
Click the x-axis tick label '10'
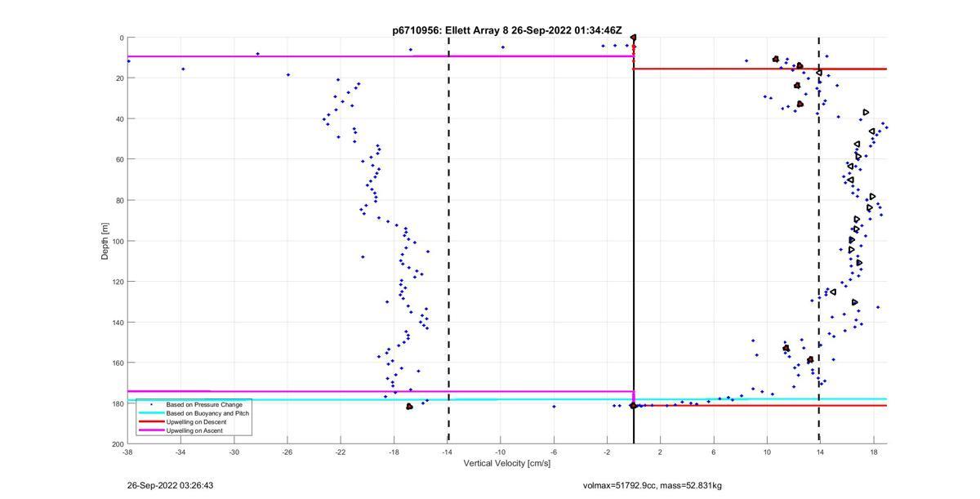click(x=767, y=452)
